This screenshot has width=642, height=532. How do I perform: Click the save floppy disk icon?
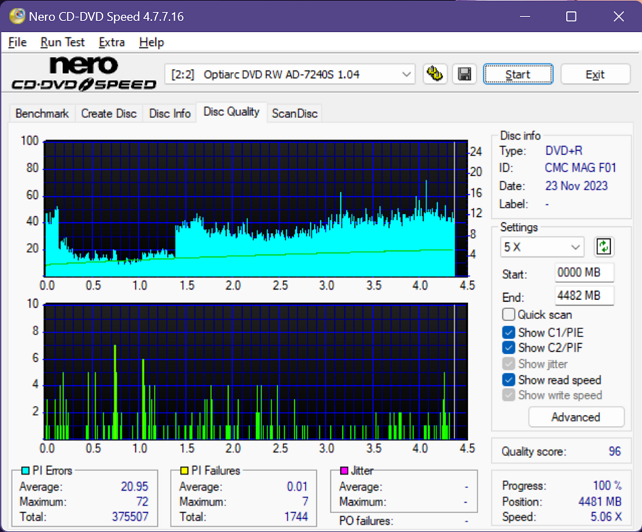pyautogui.click(x=464, y=74)
